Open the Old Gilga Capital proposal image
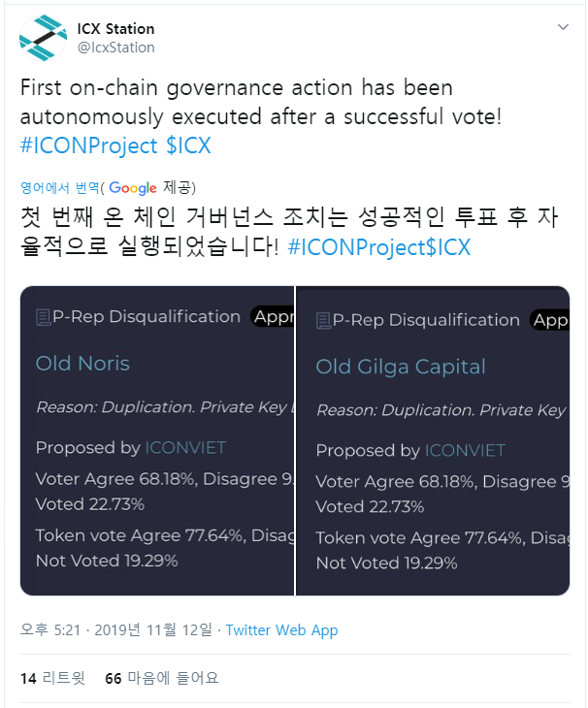The image size is (588, 708). click(x=433, y=440)
